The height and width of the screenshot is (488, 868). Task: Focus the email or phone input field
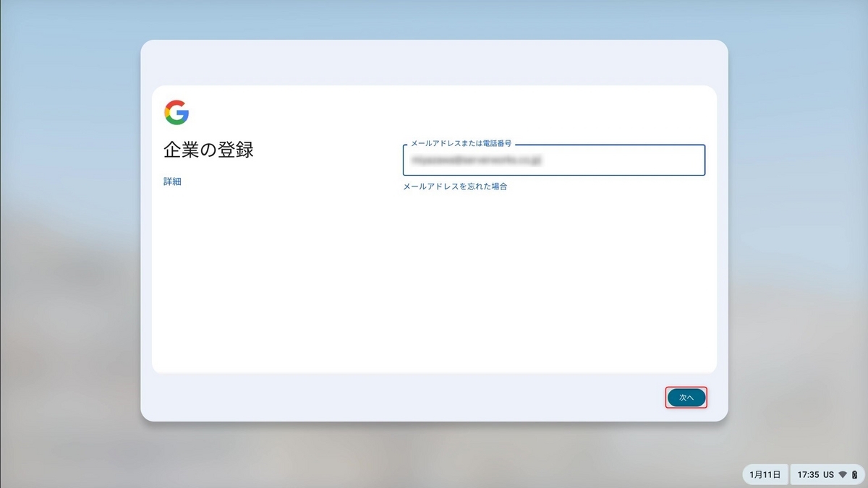(554, 160)
